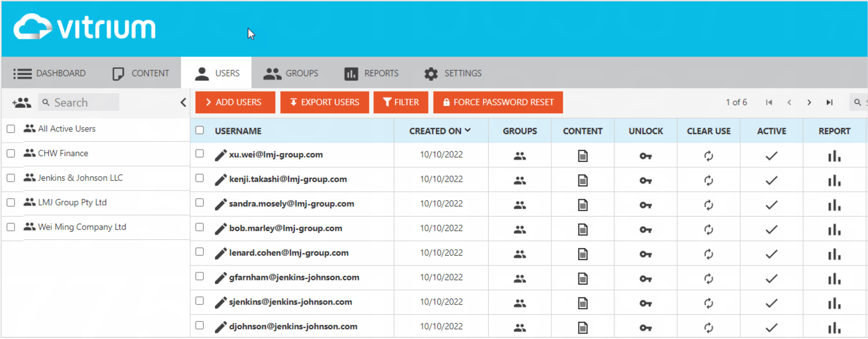
Task: Unlock kenji.takashi@lmj-group.com with key icon
Action: (x=646, y=180)
